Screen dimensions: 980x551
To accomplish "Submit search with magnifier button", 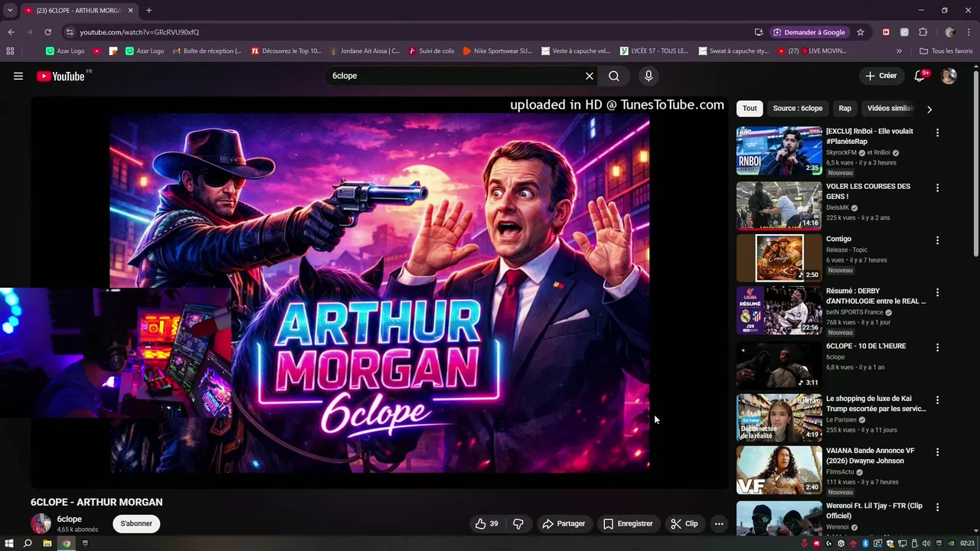I will point(614,76).
